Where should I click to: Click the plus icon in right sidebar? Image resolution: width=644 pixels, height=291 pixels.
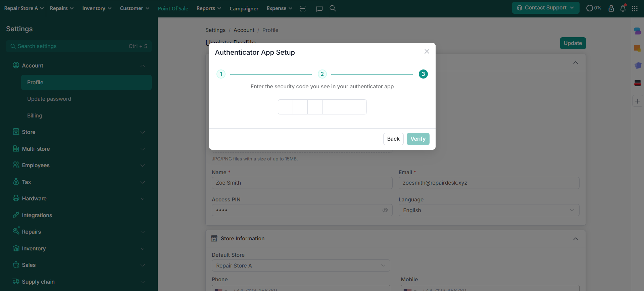click(x=638, y=101)
